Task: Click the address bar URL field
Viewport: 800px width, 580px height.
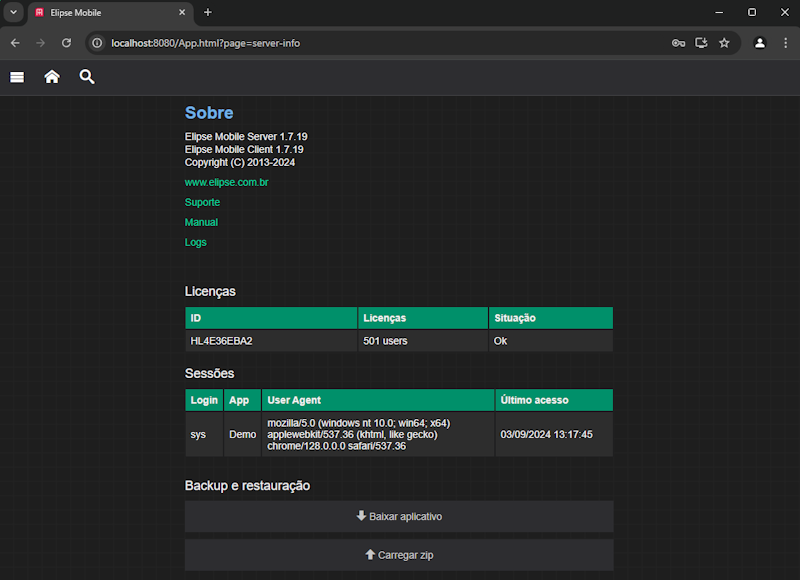Action: click(x=380, y=43)
